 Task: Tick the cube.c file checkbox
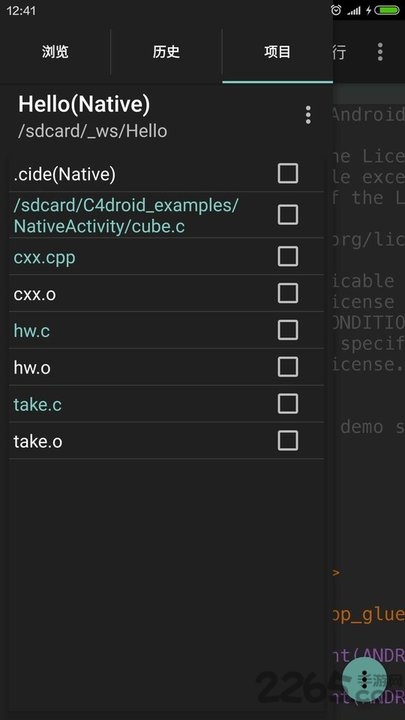(x=288, y=214)
